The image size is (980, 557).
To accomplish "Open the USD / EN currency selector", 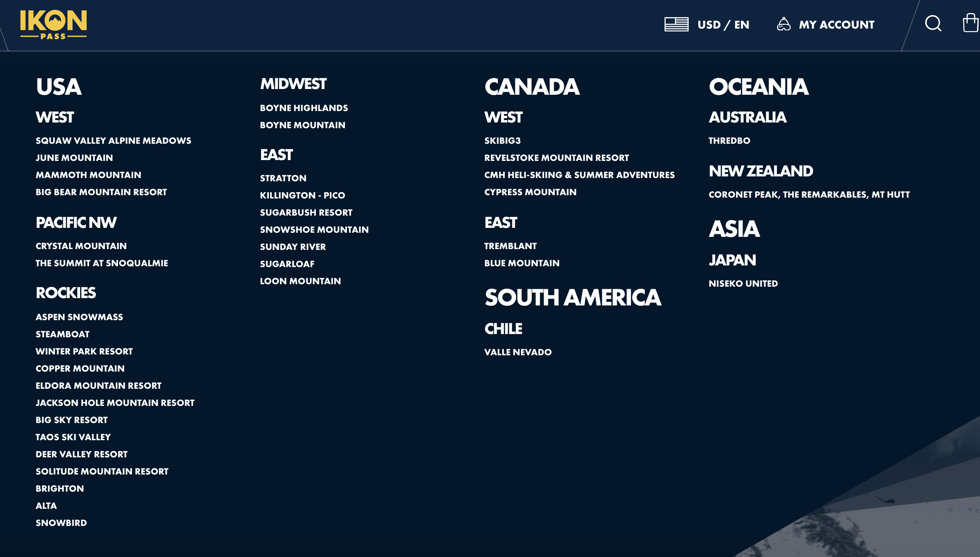I will point(723,25).
